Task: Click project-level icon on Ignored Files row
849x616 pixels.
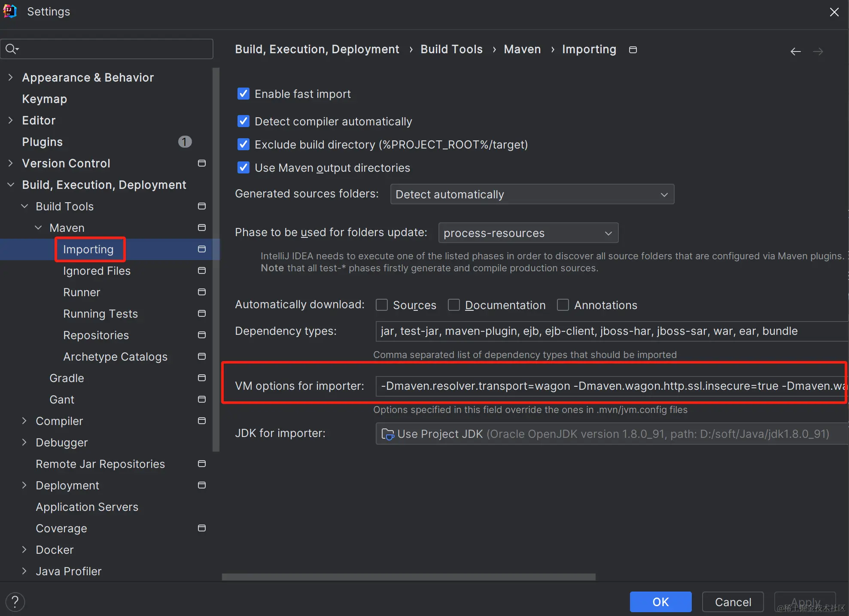Action: 201,270
